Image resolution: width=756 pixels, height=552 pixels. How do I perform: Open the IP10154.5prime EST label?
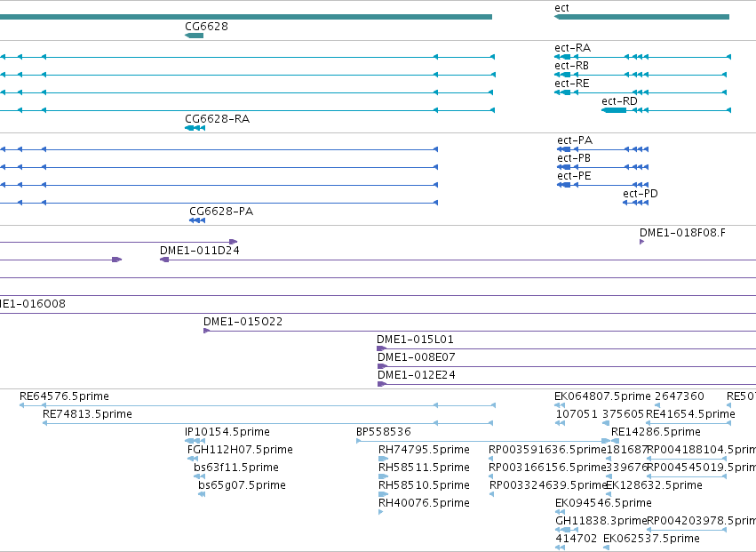pos(227,432)
